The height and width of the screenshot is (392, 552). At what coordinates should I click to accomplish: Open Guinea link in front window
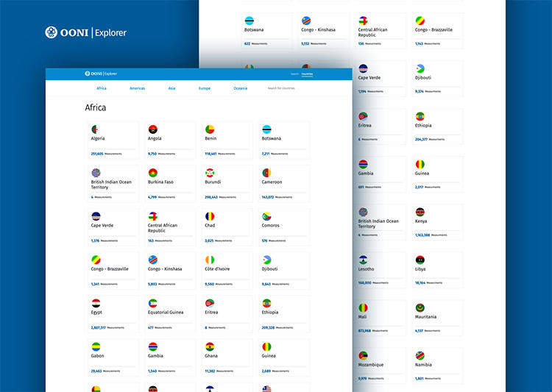coord(268,356)
